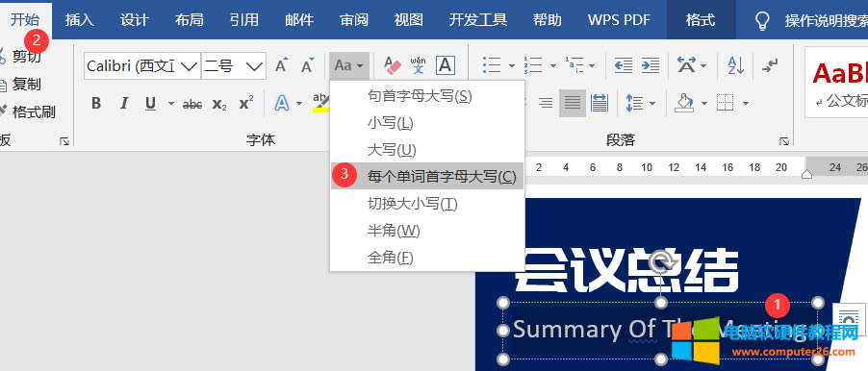Switch to the 设计 tab
Viewport: 868px width, 371px height.
(x=135, y=20)
